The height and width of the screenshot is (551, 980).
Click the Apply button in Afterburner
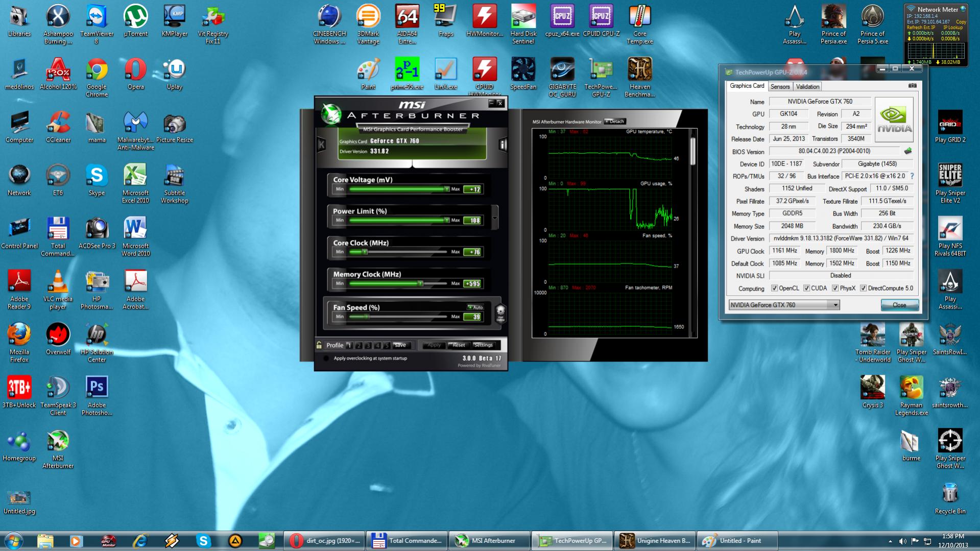pyautogui.click(x=434, y=345)
